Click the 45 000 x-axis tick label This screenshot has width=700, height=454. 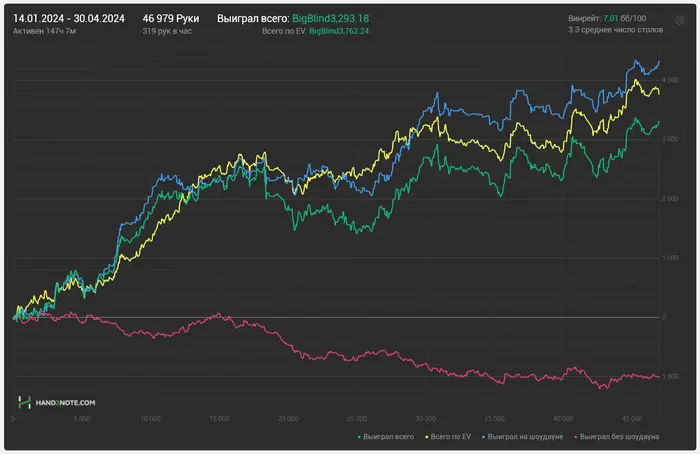click(631, 419)
